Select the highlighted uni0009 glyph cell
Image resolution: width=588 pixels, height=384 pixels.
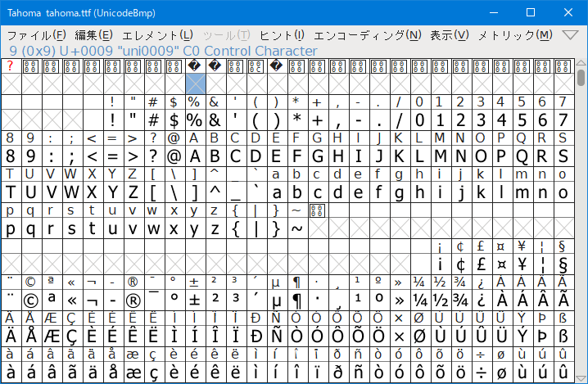pos(196,84)
